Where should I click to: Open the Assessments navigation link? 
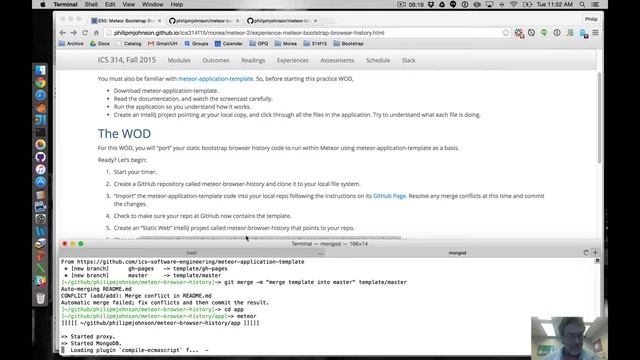337,60
